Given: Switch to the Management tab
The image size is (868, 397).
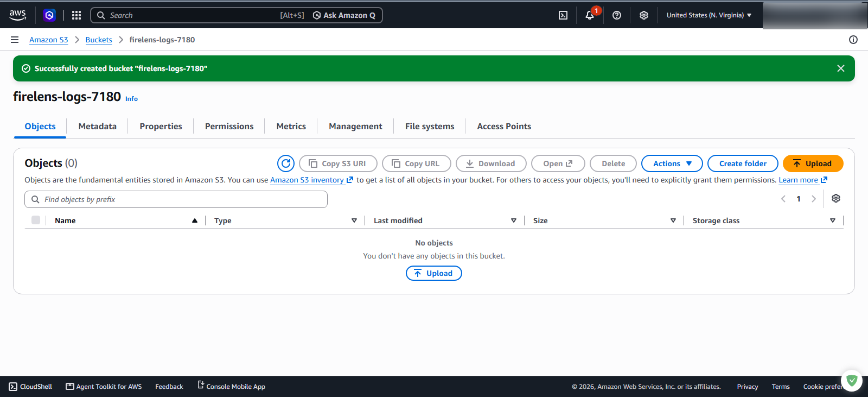Looking at the screenshot, I should (355, 127).
